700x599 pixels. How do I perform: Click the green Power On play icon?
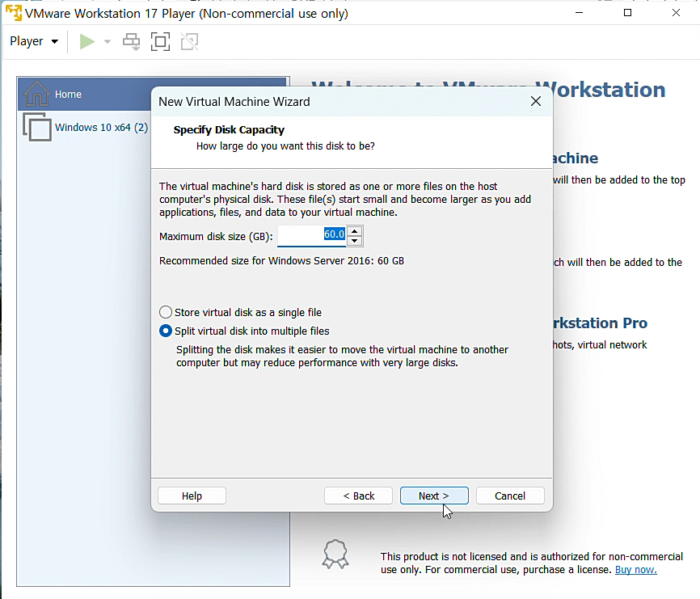tap(86, 41)
